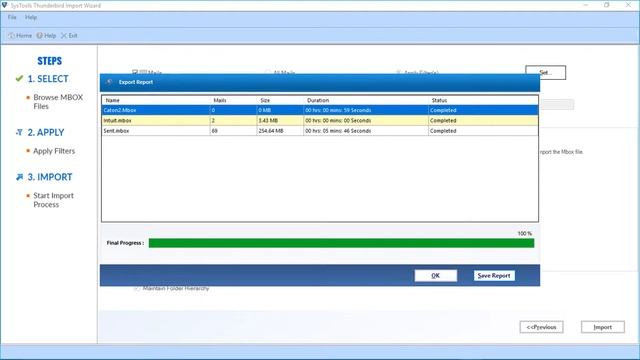Screen dimensions: 640x360
Task: Click the filter icon beside 2. APPLY
Action: [x=19, y=132]
